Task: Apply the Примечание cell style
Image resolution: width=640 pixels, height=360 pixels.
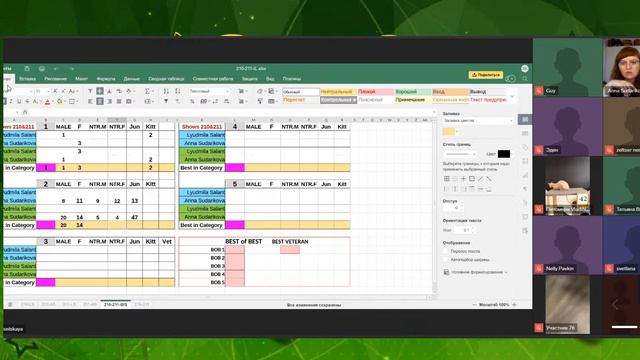Action: [x=413, y=100]
